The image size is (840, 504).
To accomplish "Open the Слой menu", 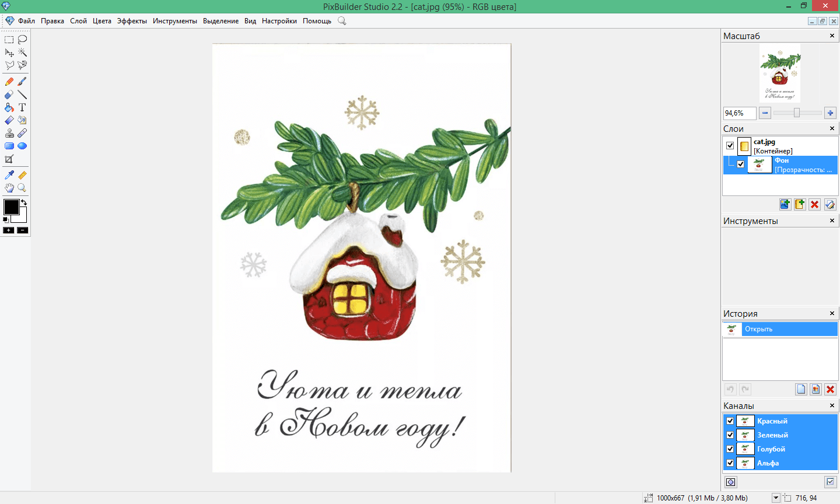I will click(78, 21).
